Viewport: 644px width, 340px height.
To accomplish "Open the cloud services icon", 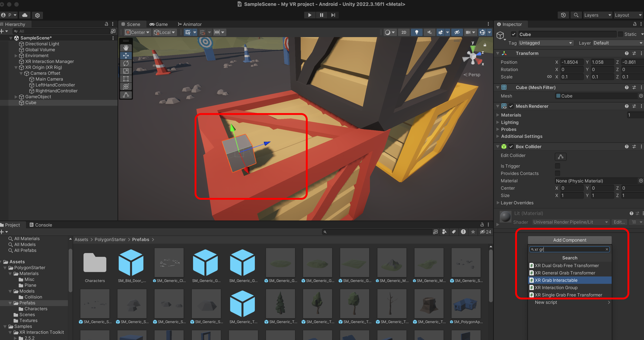I will point(25,15).
